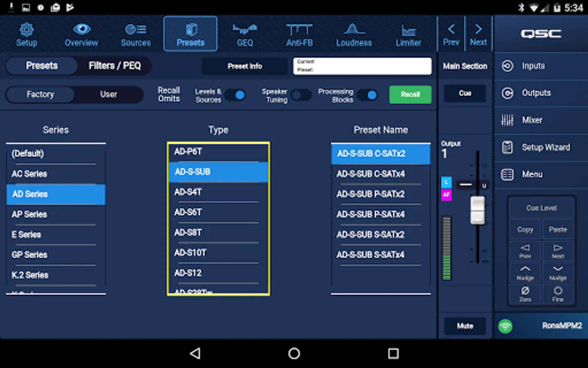Click the Next channel arrow button
Image resolution: width=588 pixels, height=368 pixels.
click(x=558, y=251)
